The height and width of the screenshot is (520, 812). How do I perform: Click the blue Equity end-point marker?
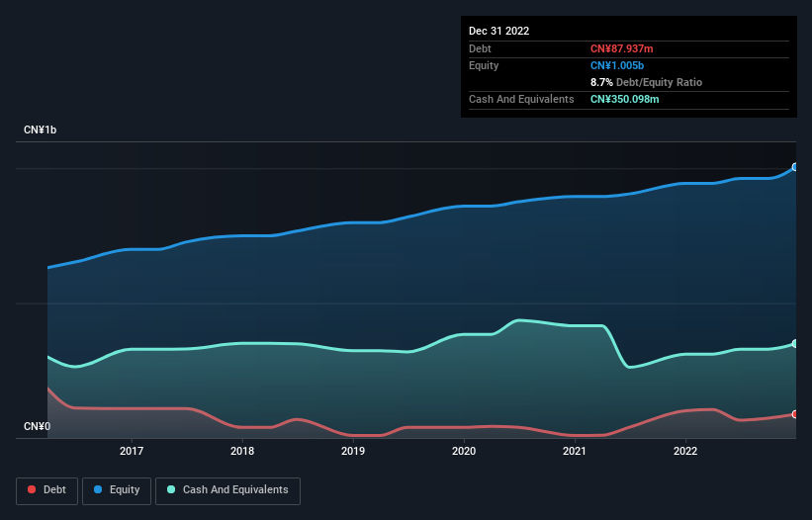(795, 167)
